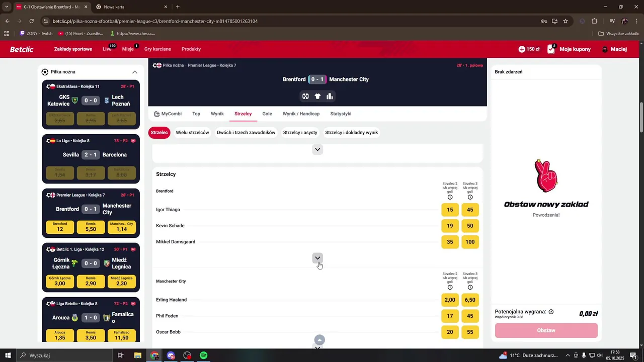This screenshot has height=362, width=644.
Task: Expand the collapsed section above Strzelcy
Action: pyautogui.click(x=317, y=149)
